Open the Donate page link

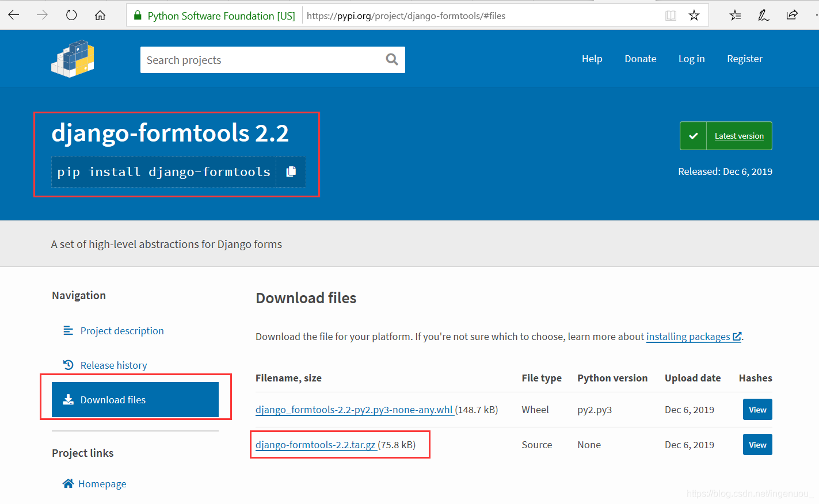(x=641, y=59)
